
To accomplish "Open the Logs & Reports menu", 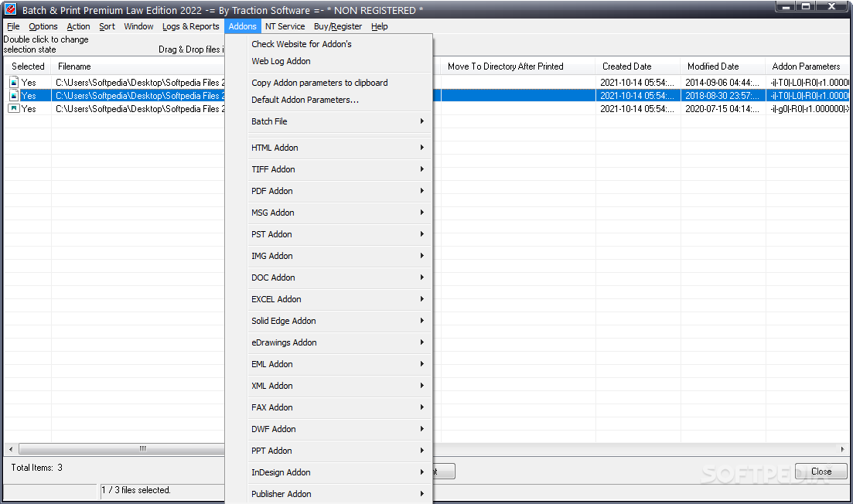I will pyautogui.click(x=190, y=26).
